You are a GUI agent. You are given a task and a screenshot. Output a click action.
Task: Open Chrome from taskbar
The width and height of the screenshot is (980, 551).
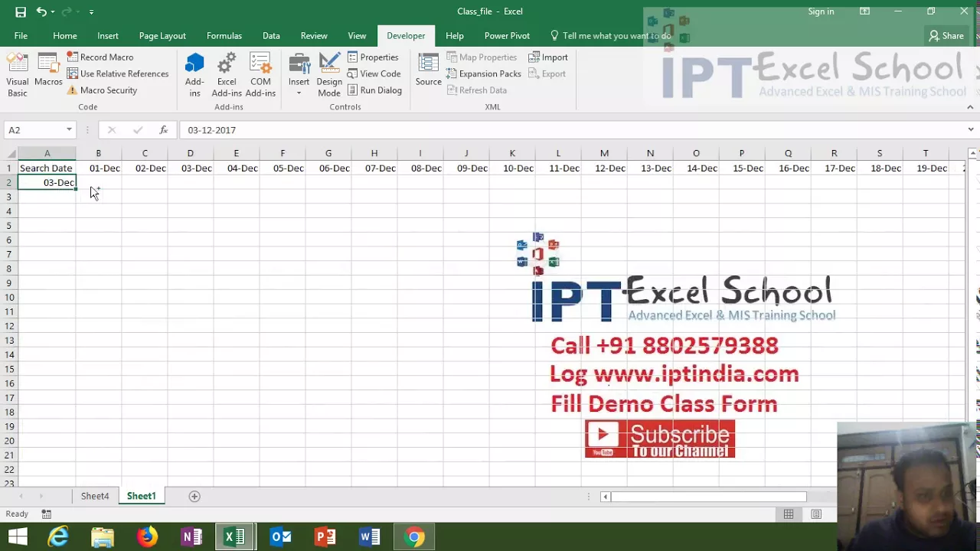point(413,537)
